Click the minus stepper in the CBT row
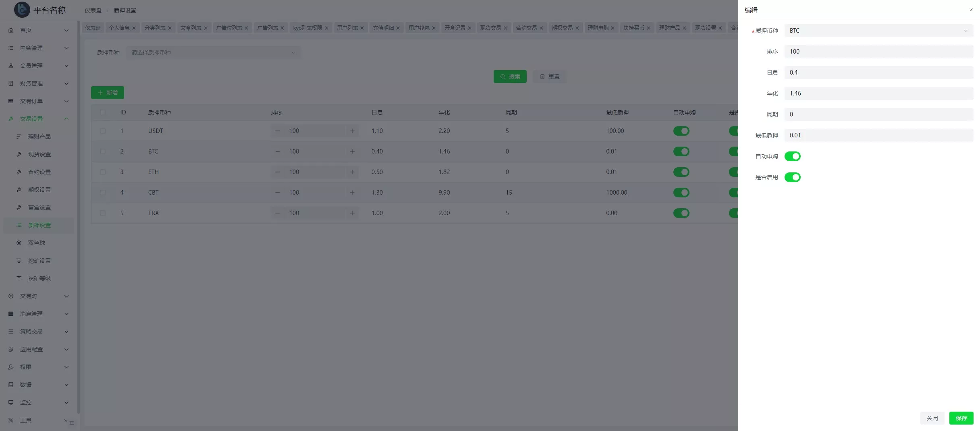Viewport: 980px width, 431px height. point(277,193)
